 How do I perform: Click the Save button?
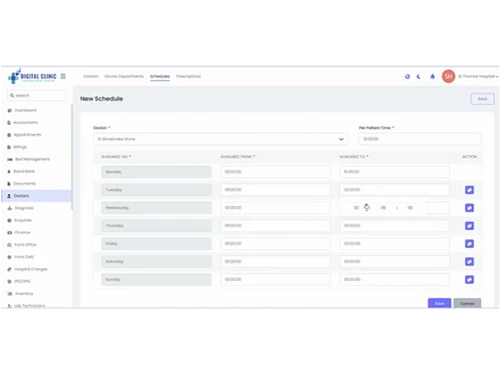439,303
